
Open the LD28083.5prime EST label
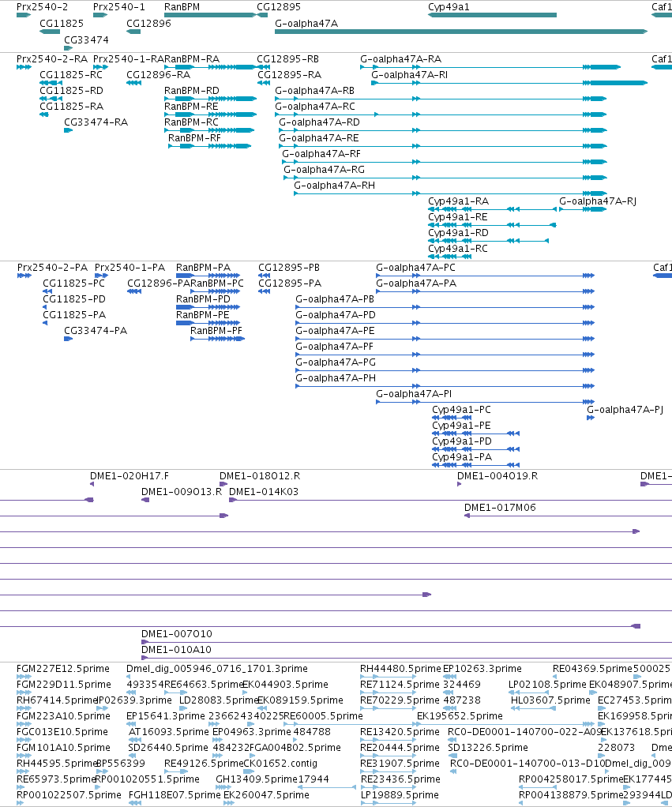218,700
